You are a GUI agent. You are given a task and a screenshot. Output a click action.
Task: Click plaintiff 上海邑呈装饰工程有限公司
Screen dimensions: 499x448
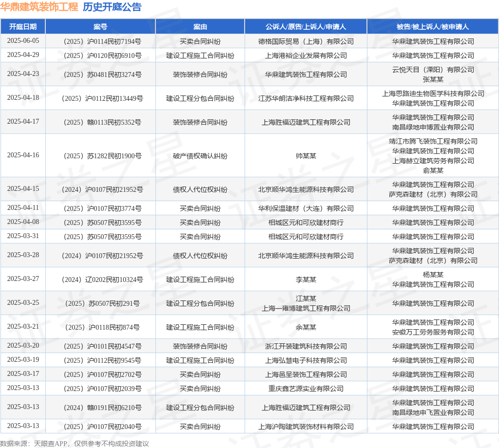point(306,374)
